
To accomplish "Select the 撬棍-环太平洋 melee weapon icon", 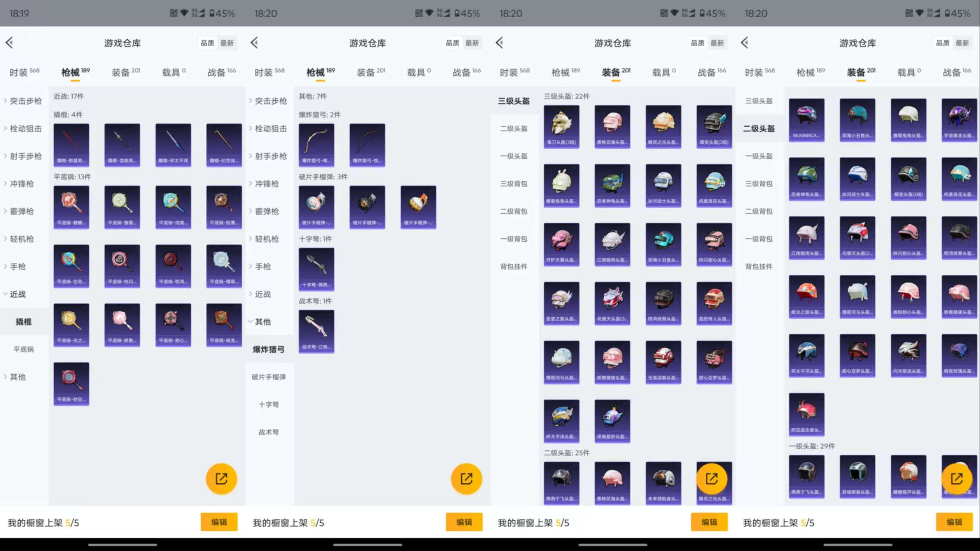I will click(x=173, y=145).
